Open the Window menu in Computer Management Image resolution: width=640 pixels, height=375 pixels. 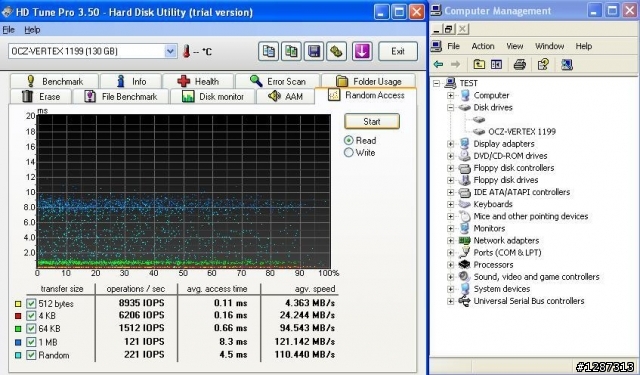[x=549, y=46]
